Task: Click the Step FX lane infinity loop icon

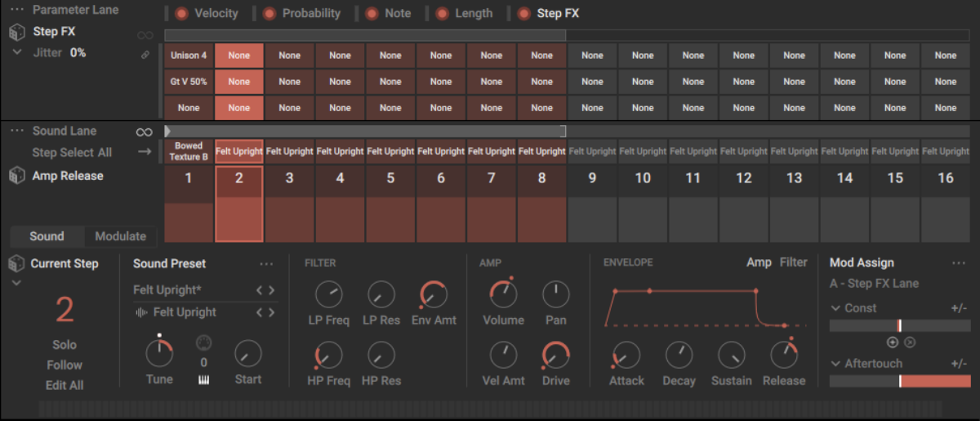Action: pos(145,35)
